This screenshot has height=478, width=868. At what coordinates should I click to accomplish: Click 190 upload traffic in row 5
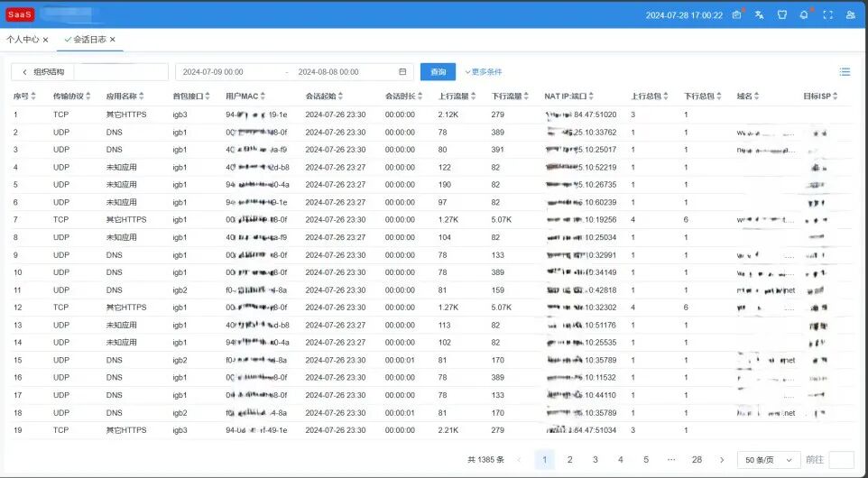click(x=445, y=185)
